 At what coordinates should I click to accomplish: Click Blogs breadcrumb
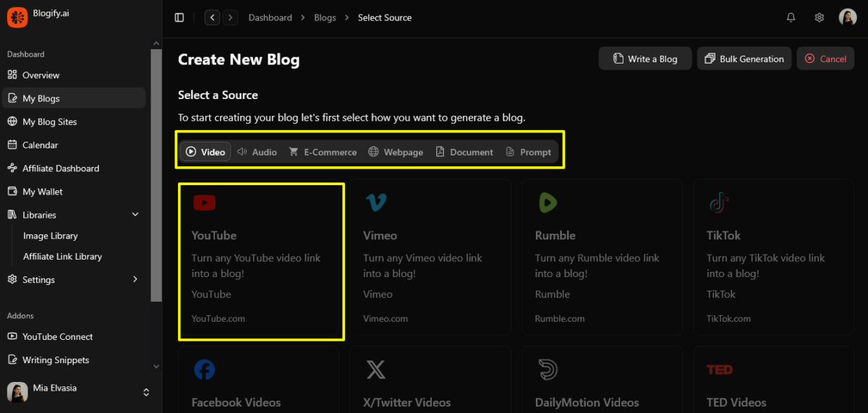point(325,17)
